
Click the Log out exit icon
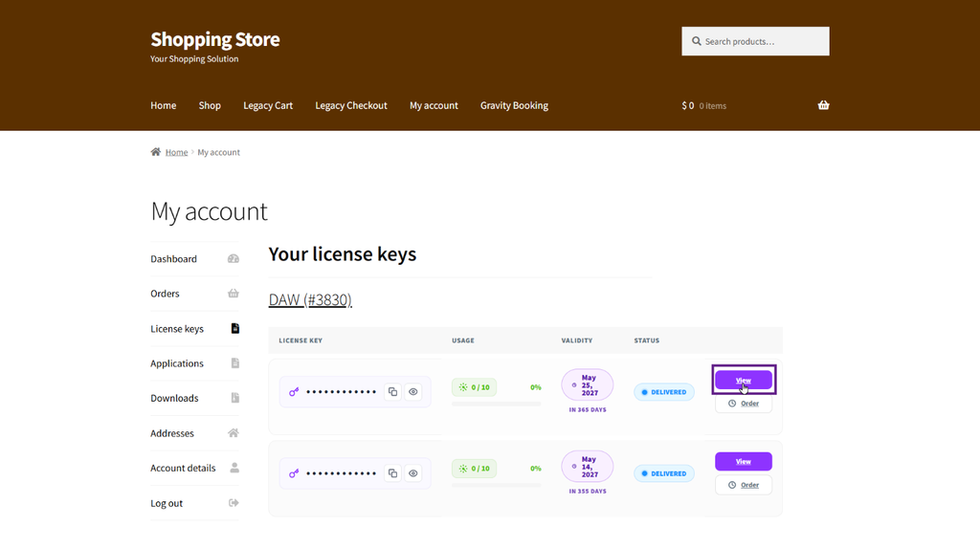point(234,503)
